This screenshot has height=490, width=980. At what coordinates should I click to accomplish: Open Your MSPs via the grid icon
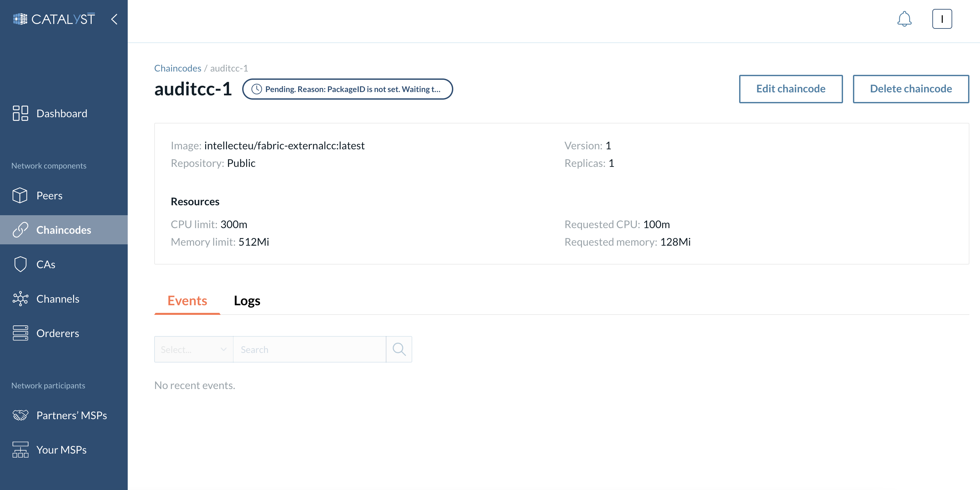20,449
